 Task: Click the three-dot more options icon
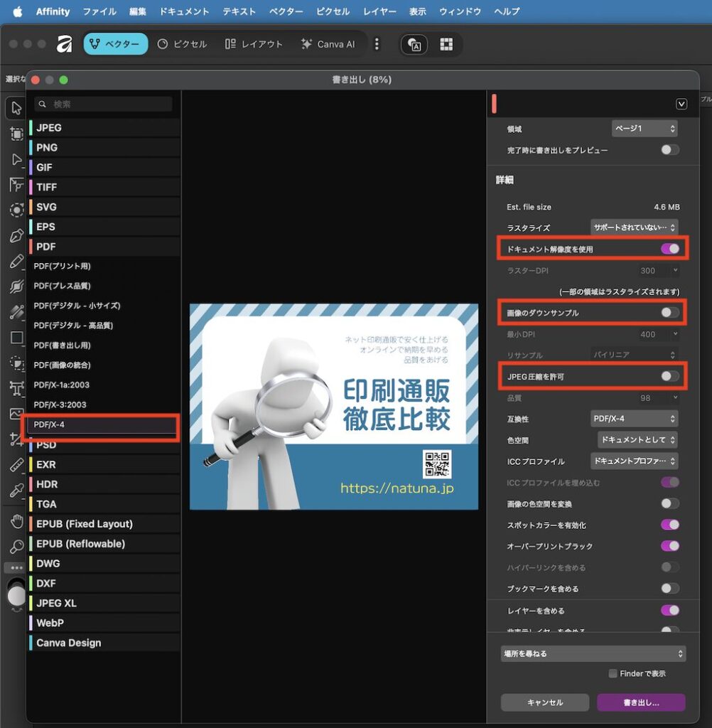pos(377,44)
